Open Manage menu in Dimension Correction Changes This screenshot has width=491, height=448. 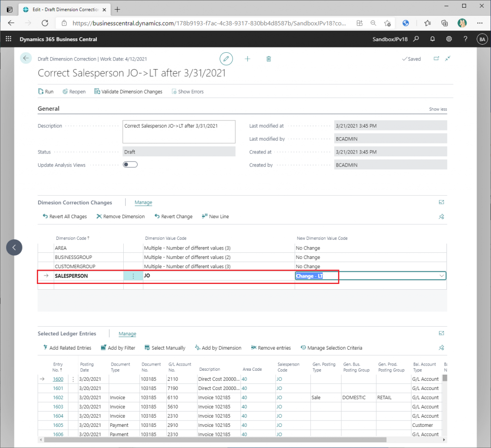[143, 202]
